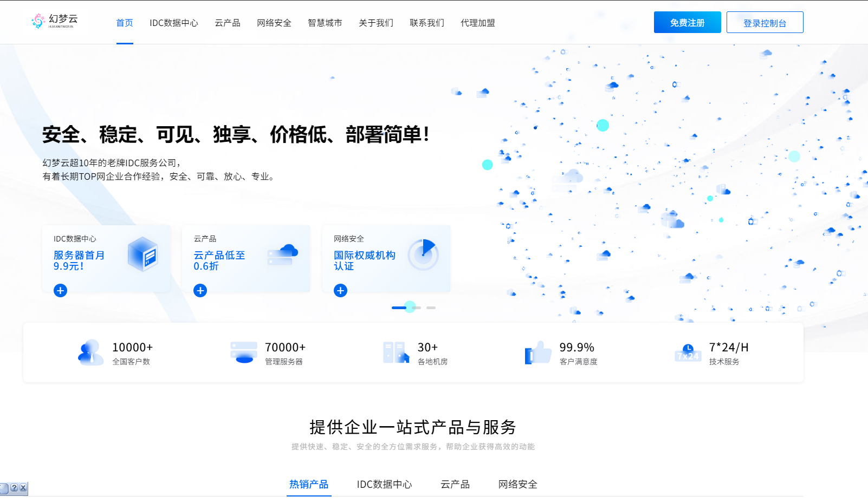Image resolution: width=868 pixels, height=503 pixels.
Task: Click the 登录控制台 button
Action: [765, 22]
